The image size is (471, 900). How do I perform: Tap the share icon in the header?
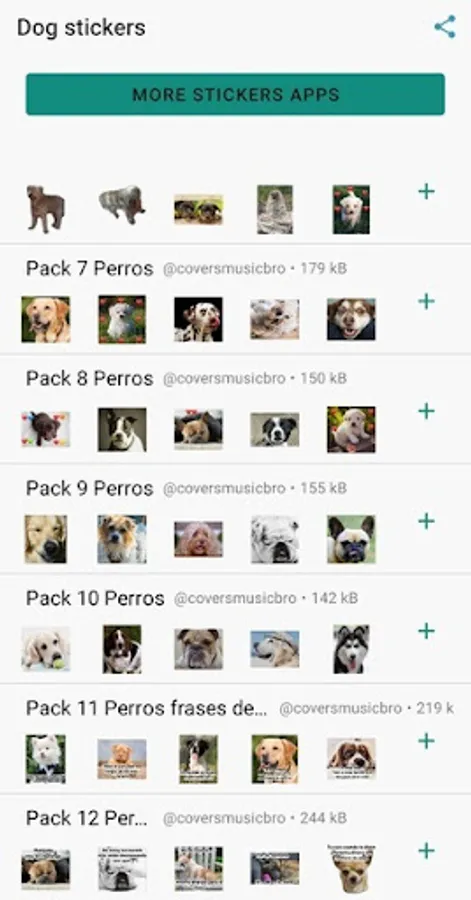point(445,27)
